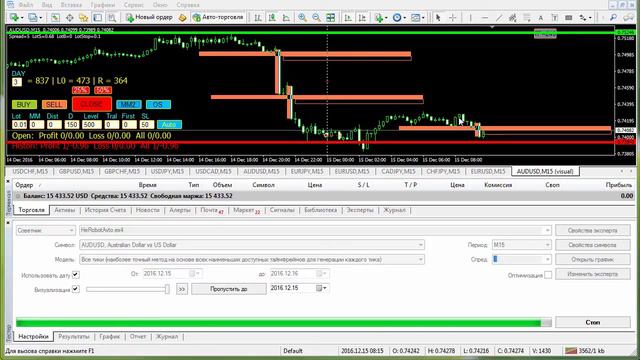Click the New Chart toolbar icon
The width and height of the screenshot is (640, 360).
[x=15, y=17]
